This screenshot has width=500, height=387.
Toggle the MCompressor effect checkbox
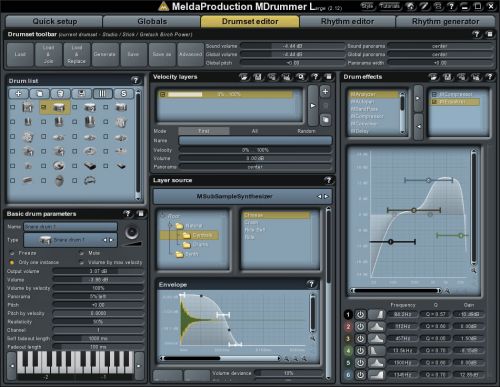(x=434, y=95)
